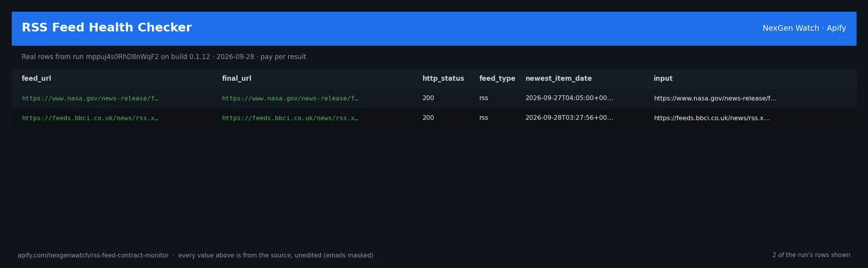Open the BBC final_url link
Viewport: 868px width, 268px height.
290,118
